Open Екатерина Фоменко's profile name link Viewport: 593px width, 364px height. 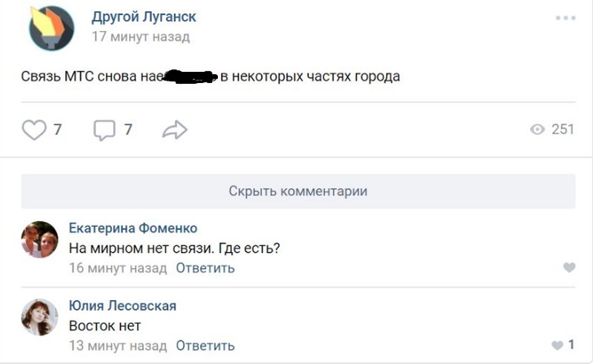point(133,228)
